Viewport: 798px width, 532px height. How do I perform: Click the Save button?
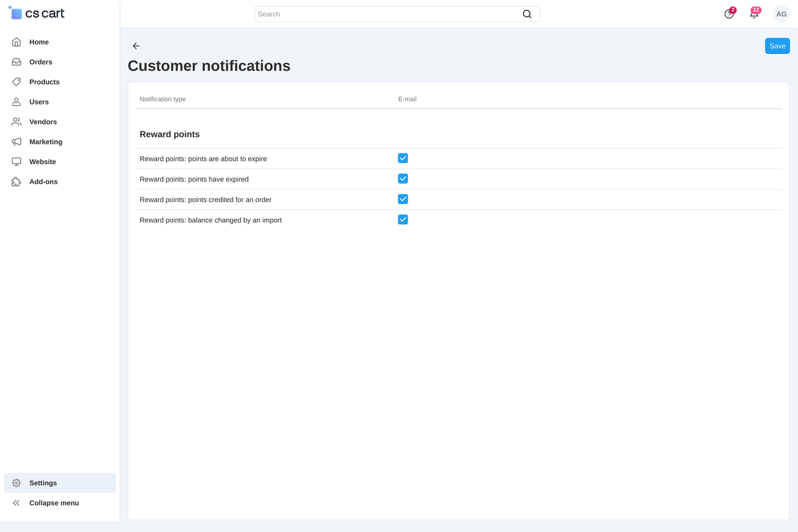pyautogui.click(x=777, y=46)
